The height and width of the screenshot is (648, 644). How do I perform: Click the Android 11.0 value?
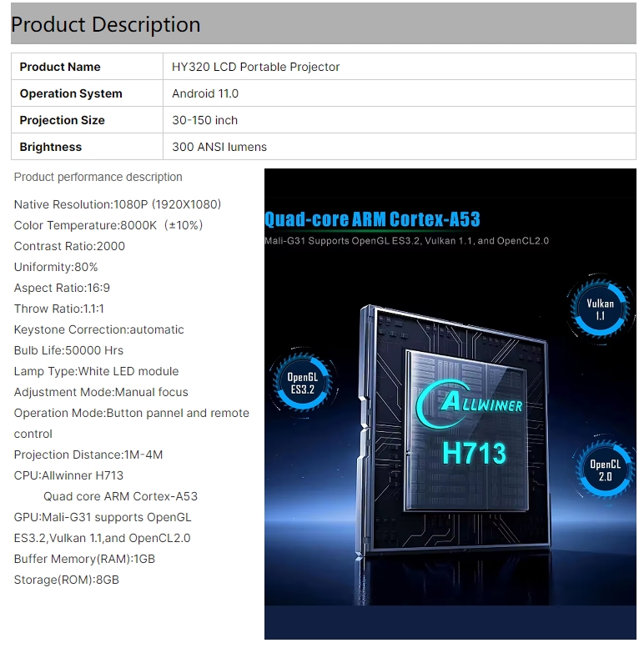pyautogui.click(x=205, y=93)
